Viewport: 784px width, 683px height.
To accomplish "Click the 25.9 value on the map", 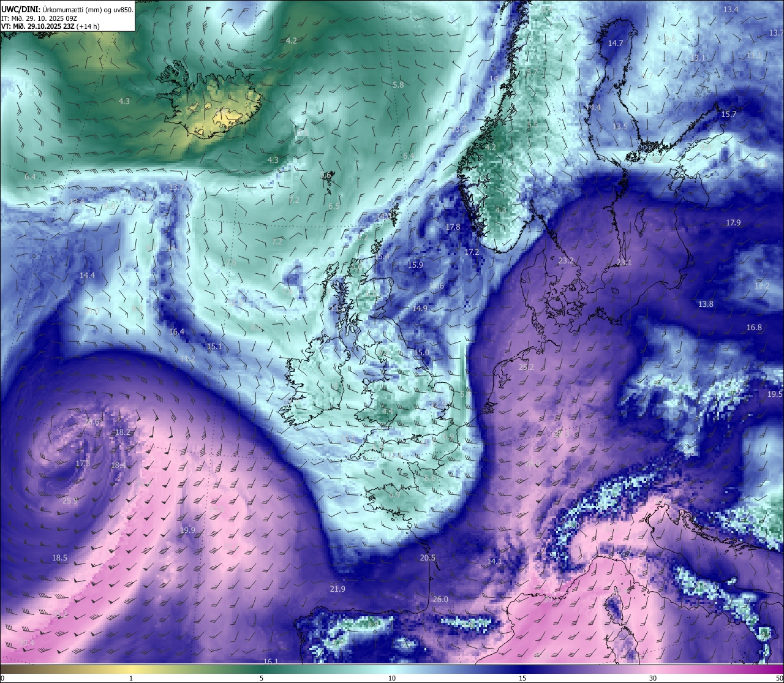I will (x=70, y=500).
